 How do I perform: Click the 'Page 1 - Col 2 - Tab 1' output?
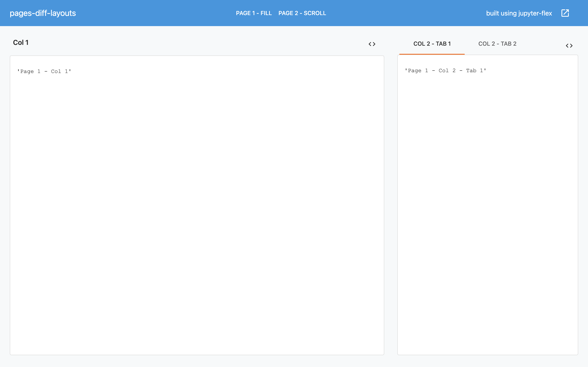click(x=445, y=71)
